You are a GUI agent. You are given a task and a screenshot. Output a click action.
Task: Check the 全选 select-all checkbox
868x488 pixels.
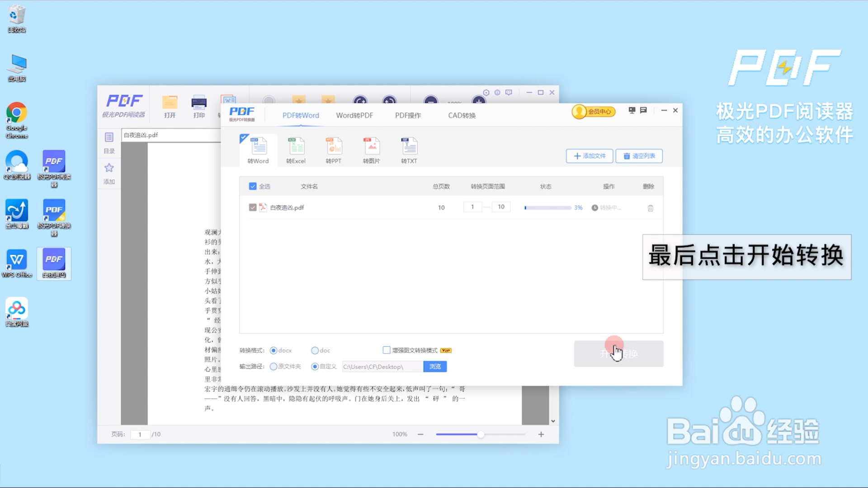pyautogui.click(x=253, y=186)
